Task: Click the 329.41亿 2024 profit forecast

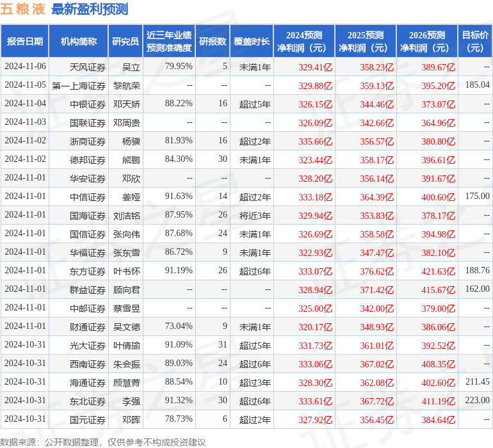Action: tap(315, 67)
